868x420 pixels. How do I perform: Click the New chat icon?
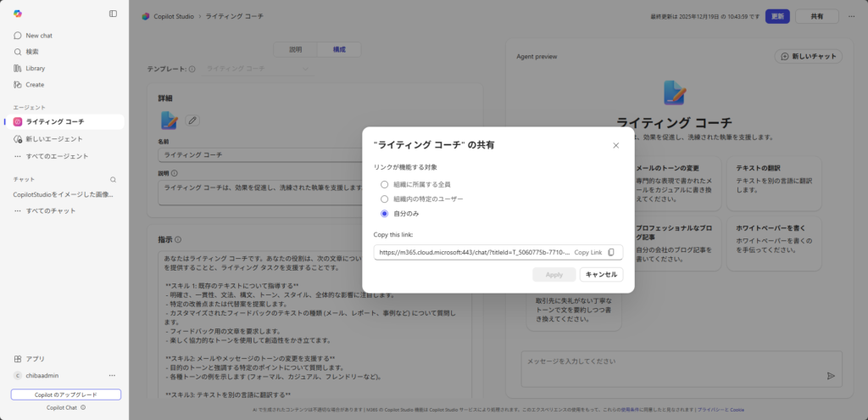(18, 36)
